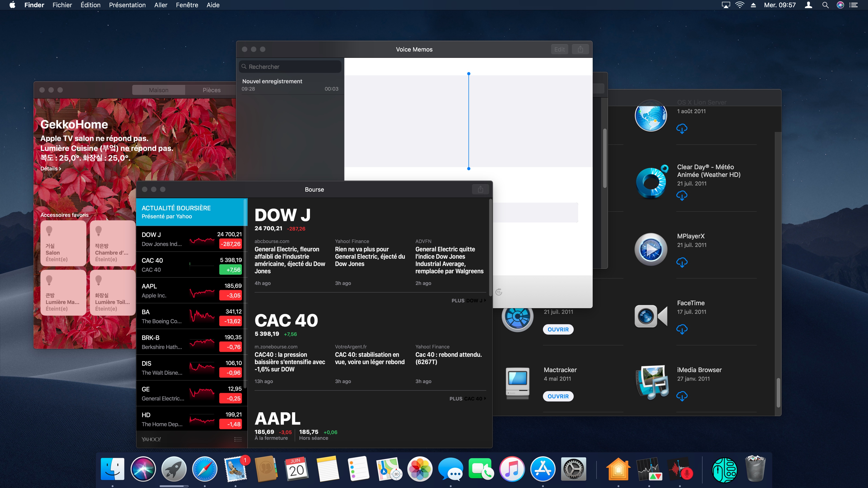Download Clear Day Météo via cloud icon
Image resolution: width=868 pixels, height=488 pixels.
682,195
